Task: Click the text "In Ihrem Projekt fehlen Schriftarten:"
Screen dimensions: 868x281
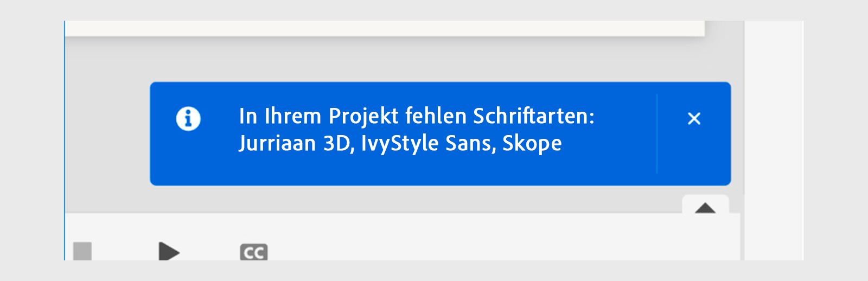Action: tap(416, 116)
